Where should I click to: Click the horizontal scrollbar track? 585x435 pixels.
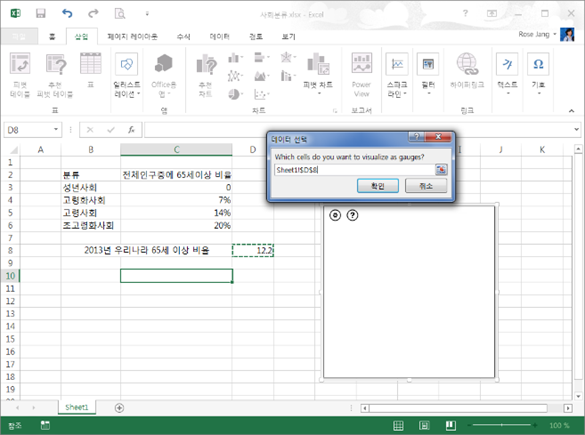click(459, 408)
